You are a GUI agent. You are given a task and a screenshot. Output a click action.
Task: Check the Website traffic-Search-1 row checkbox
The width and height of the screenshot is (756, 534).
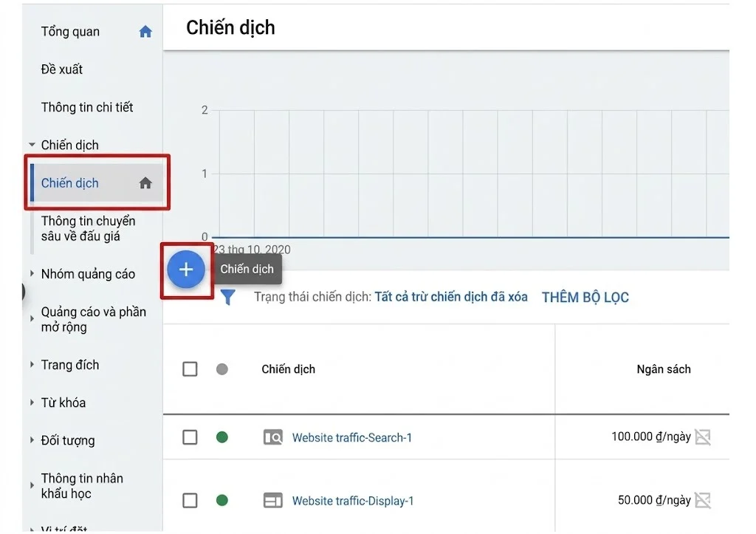tap(190, 437)
